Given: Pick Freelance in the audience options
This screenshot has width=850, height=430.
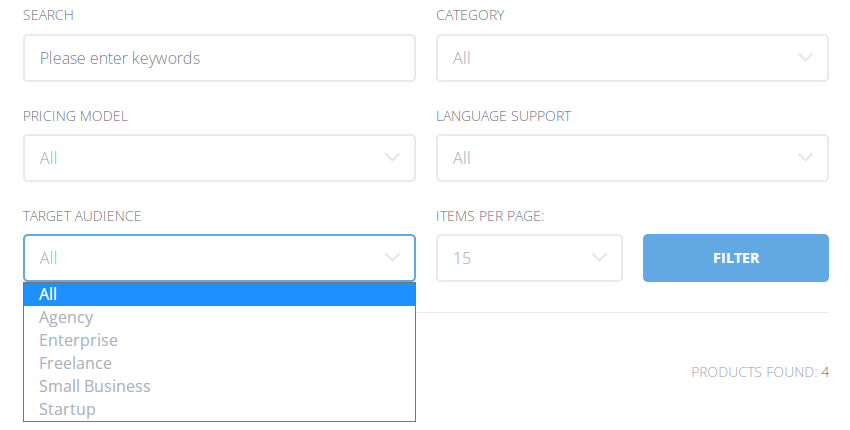Looking at the screenshot, I should (75, 363).
